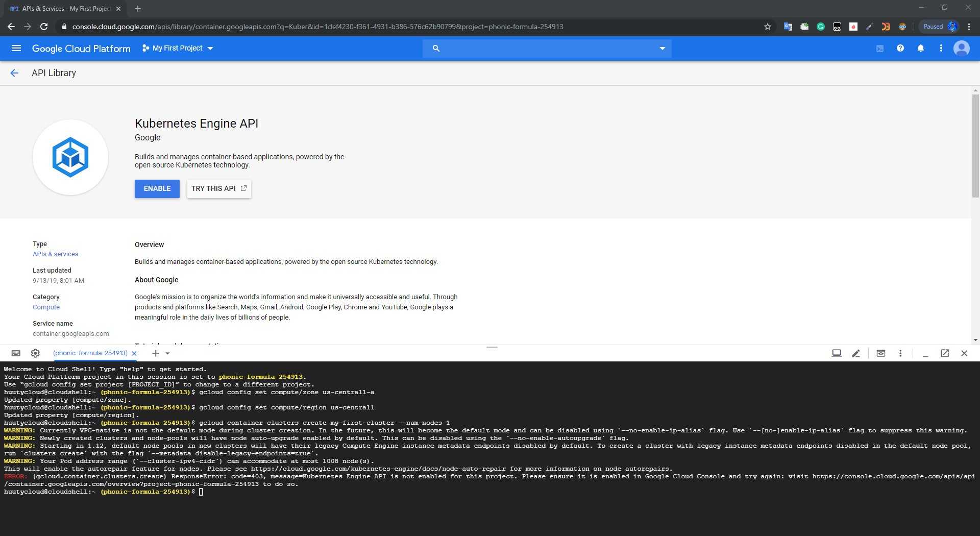Open Cloud Shell in a new window
This screenshot has height=536, width=980.
pyautogui.click(x=945, y=353)
